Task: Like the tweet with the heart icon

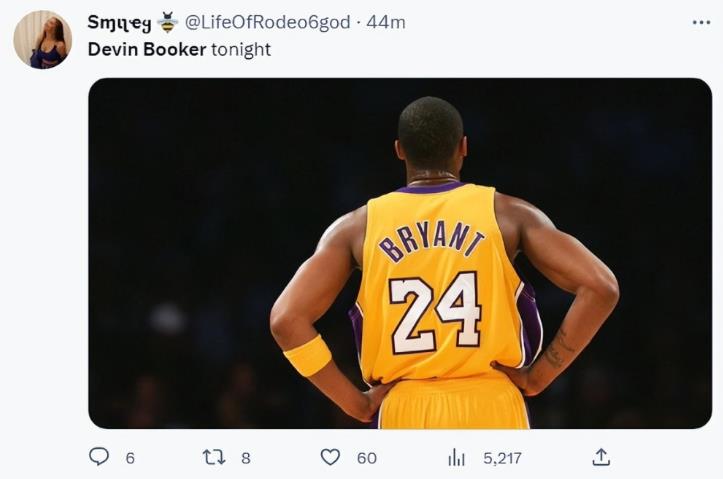Action: coord(330,457)
